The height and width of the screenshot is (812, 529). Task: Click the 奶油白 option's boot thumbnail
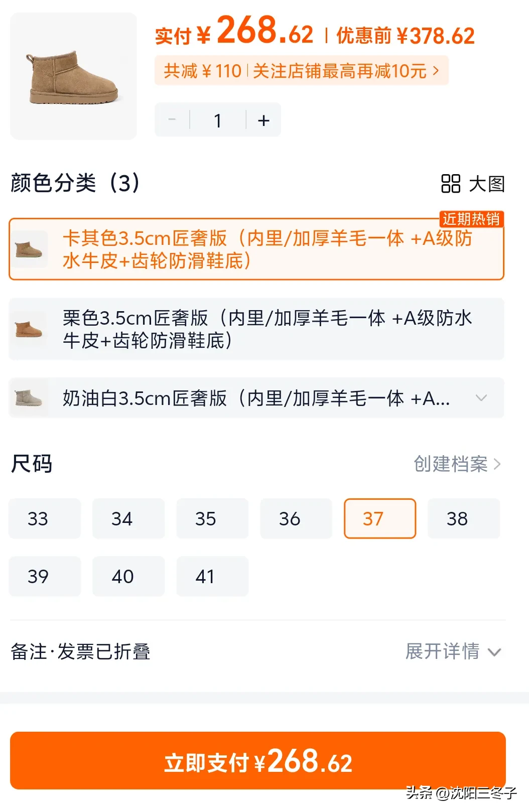pyautogui.click(x=30, y=397)
